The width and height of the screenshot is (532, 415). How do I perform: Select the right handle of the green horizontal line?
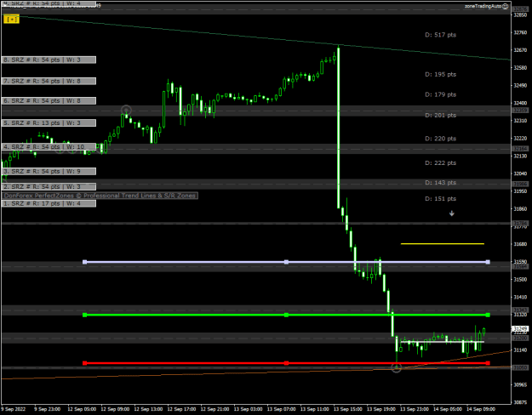pos(488,315)
